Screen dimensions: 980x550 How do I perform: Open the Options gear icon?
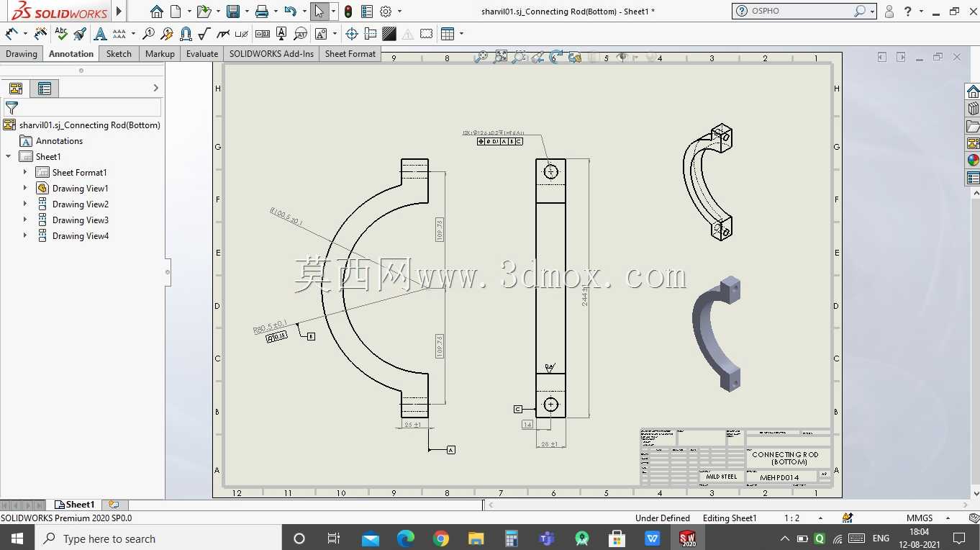coord(386,12)
